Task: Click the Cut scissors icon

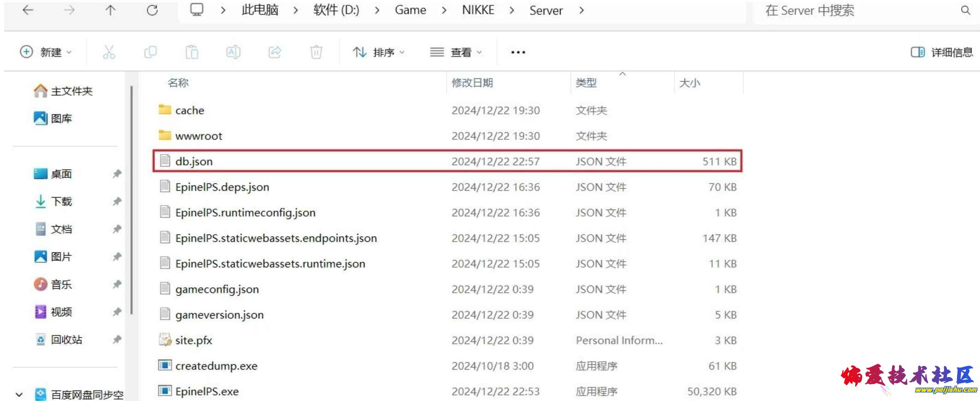Action: point(109,52)
